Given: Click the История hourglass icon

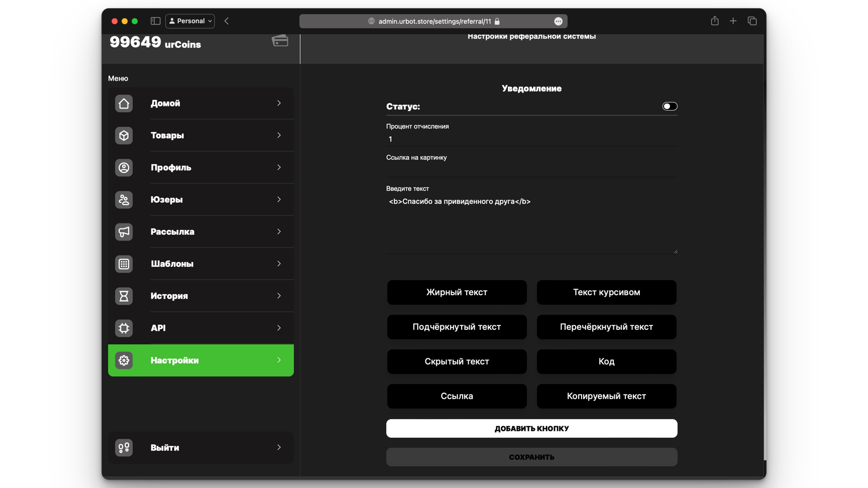Looking at the screenshot, I should pos(124,296).
